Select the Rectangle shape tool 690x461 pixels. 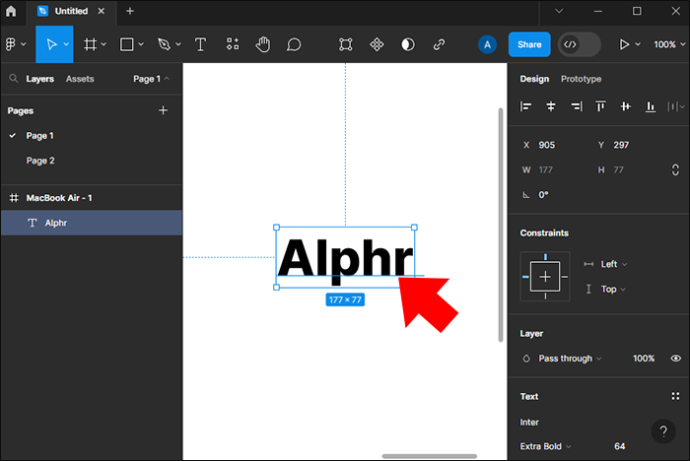(127, 44)
